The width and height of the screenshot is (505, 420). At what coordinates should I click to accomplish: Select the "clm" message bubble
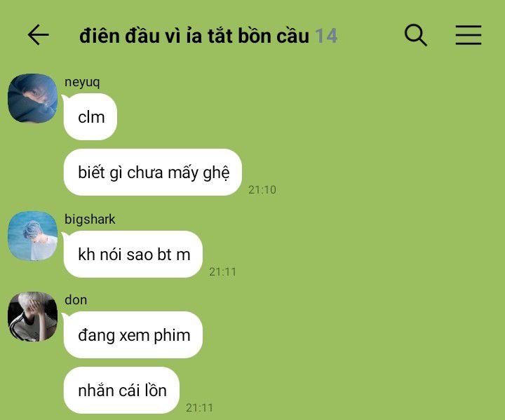tap(90, 116)
